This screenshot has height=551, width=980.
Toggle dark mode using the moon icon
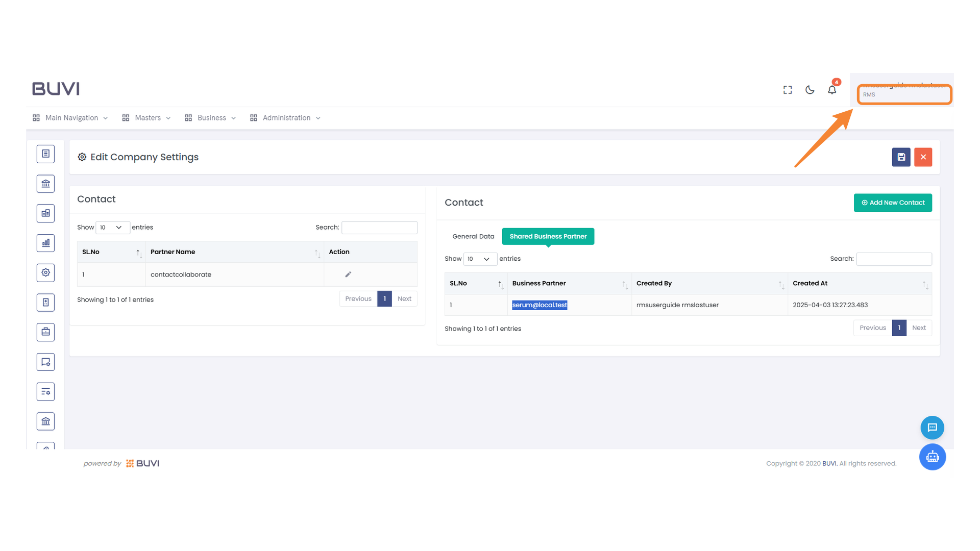[x=810, y=89]
